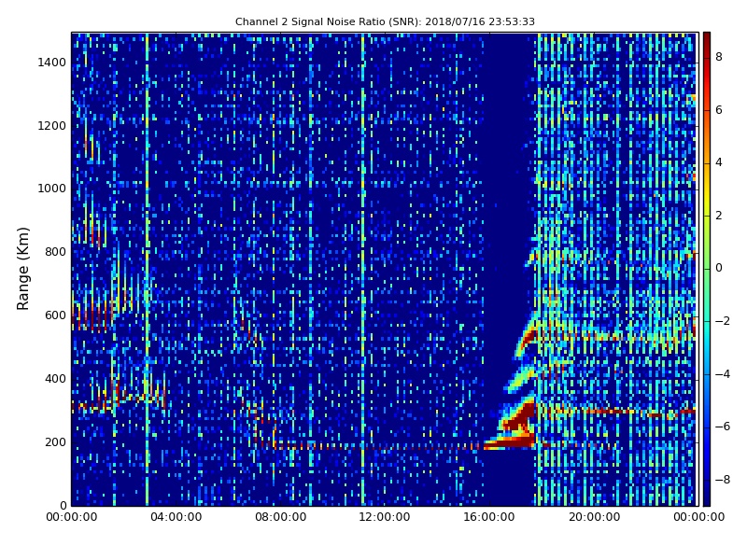747x560 pixels.
Task: Click the colorbar tick label 4
Action: click(719, 162)
